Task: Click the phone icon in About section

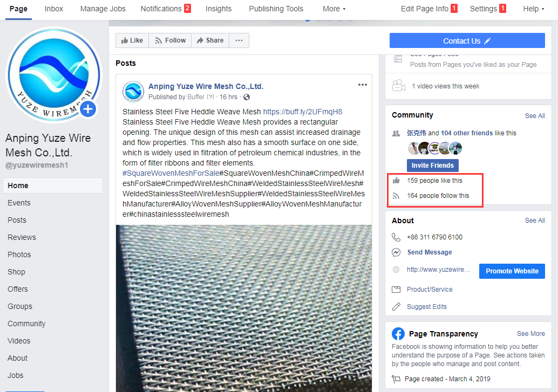Action: pyautogui.click(x=397, y=237)
